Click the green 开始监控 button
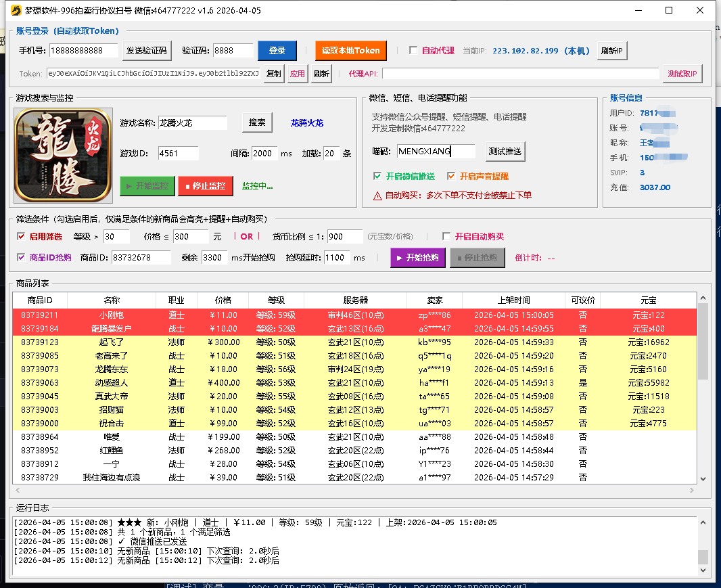 pos(147,186)
